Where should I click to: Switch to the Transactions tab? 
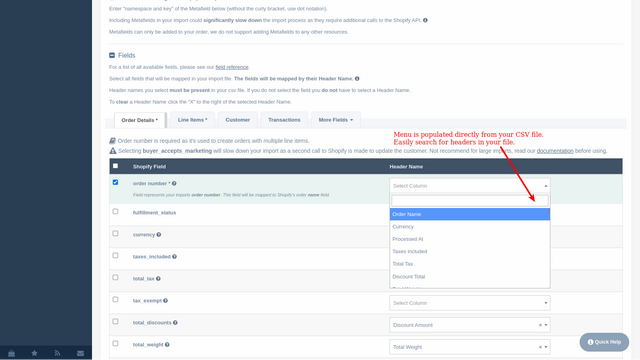[x=284, y=120]
